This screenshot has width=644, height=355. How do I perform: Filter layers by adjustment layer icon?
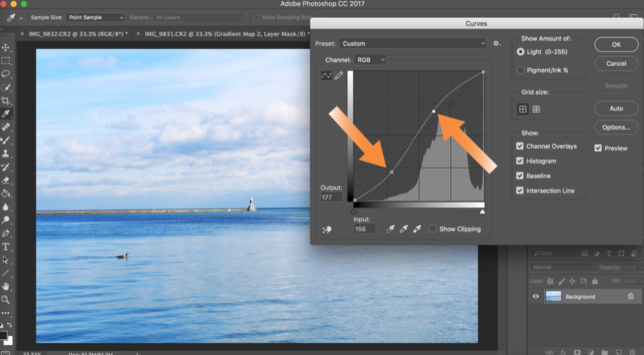point(596,253)
